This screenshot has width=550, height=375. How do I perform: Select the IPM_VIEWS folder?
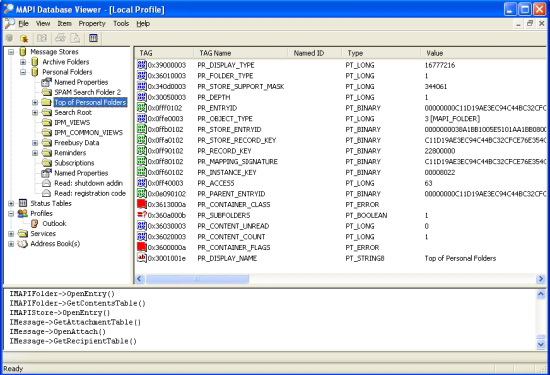coord(72,122)
